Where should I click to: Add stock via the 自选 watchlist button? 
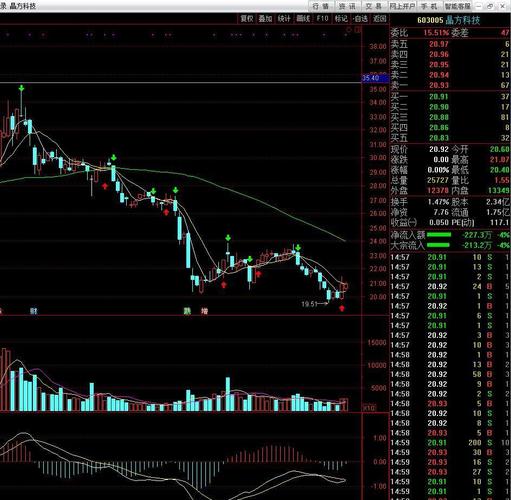click(x=360, y=19)
